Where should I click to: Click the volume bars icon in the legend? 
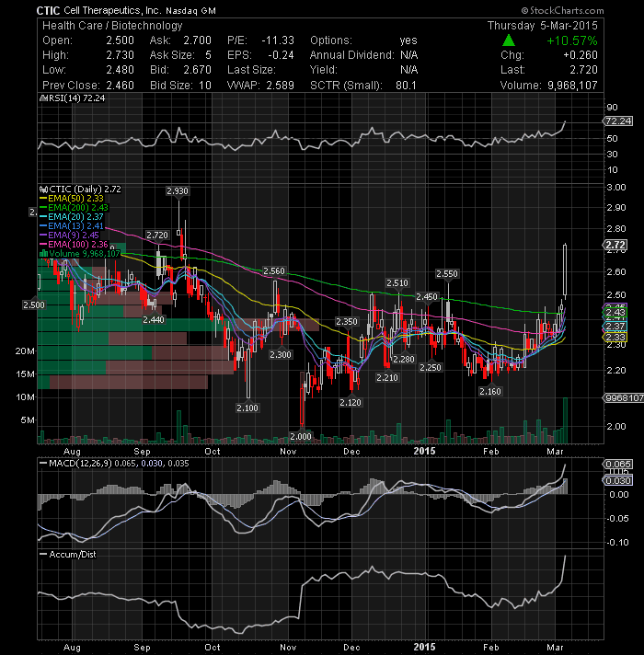(x=43, y=254)
